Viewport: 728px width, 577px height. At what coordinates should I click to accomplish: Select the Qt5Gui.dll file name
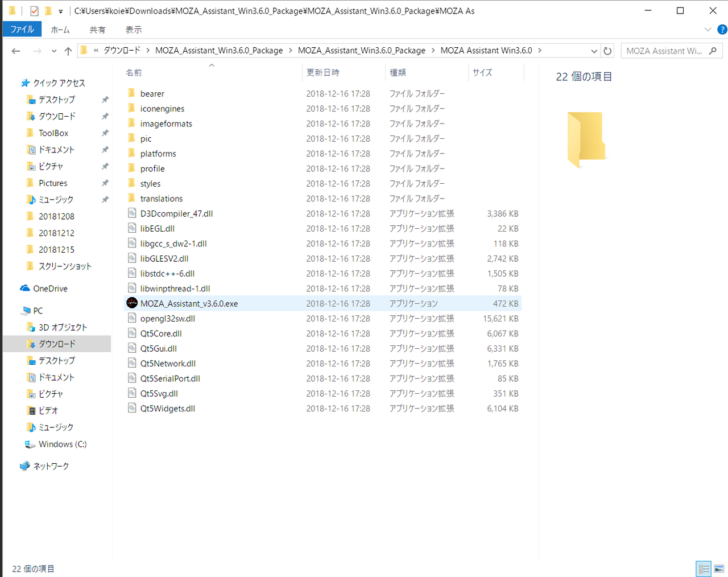[x=159, y=348]
